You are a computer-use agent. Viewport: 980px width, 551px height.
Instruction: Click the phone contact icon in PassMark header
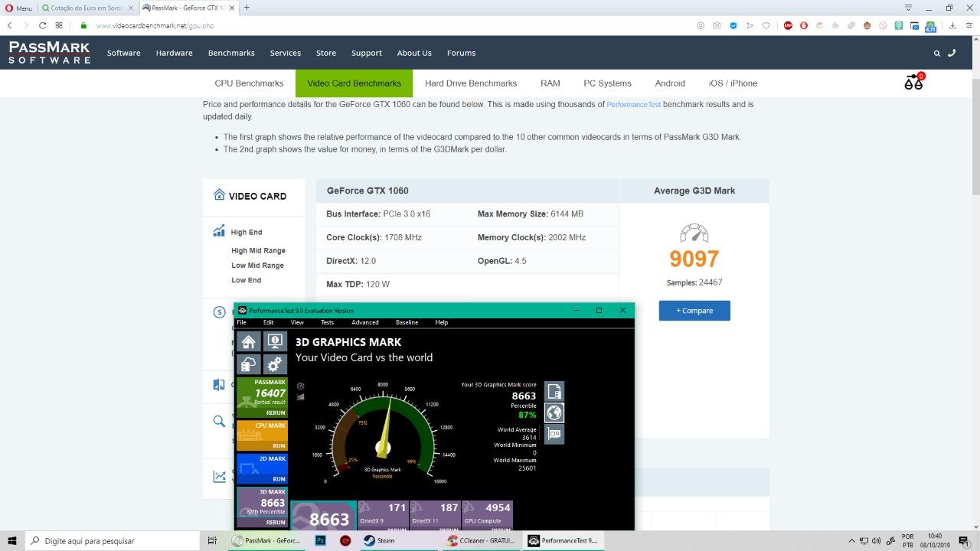pos(952,53)
